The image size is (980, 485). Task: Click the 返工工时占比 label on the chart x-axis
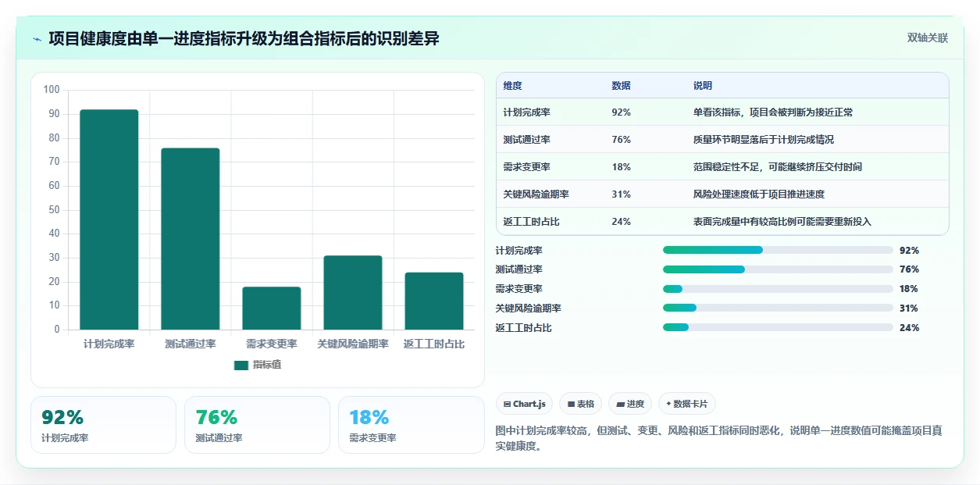tap(434, 344)
